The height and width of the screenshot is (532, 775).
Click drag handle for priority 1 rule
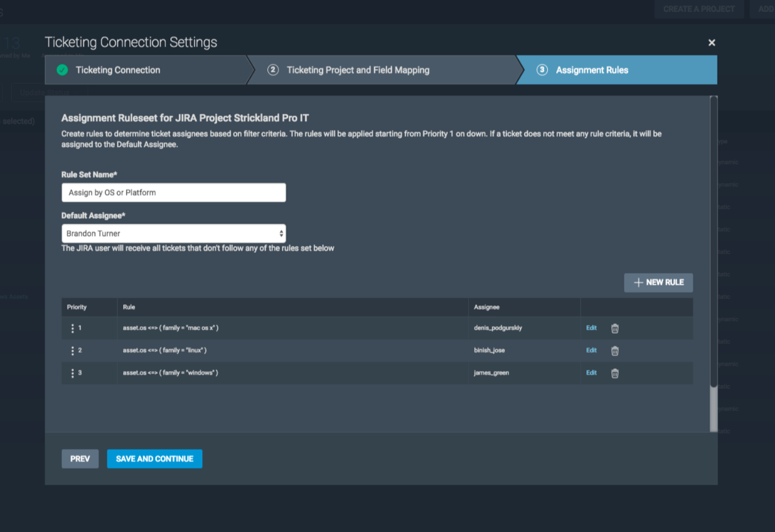[x=73, y=328]
